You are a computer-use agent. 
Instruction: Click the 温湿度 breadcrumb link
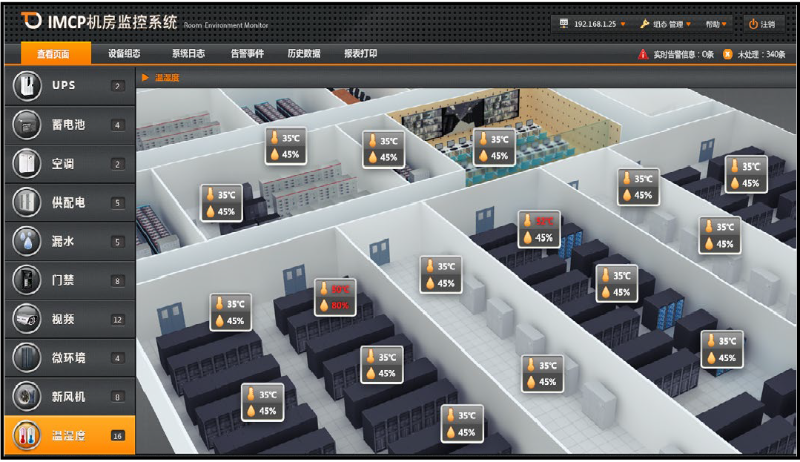(x=166, y=77)
